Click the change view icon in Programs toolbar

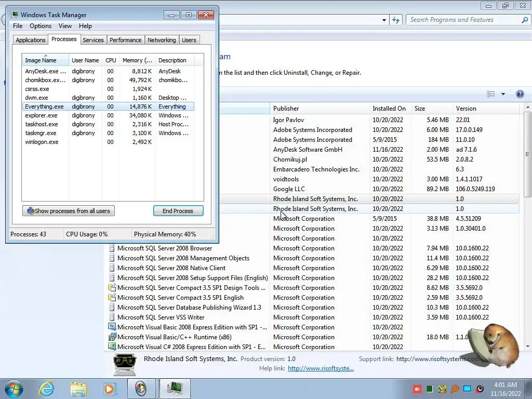(x=490, y=94)
